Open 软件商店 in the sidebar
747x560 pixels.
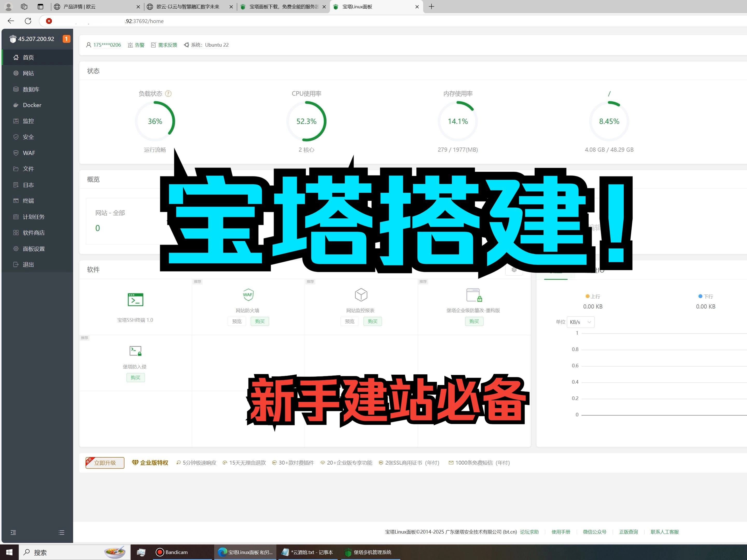37,233
